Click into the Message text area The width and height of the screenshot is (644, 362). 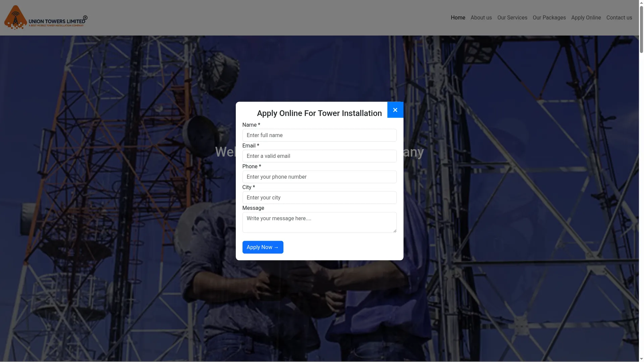click(319, 223)
